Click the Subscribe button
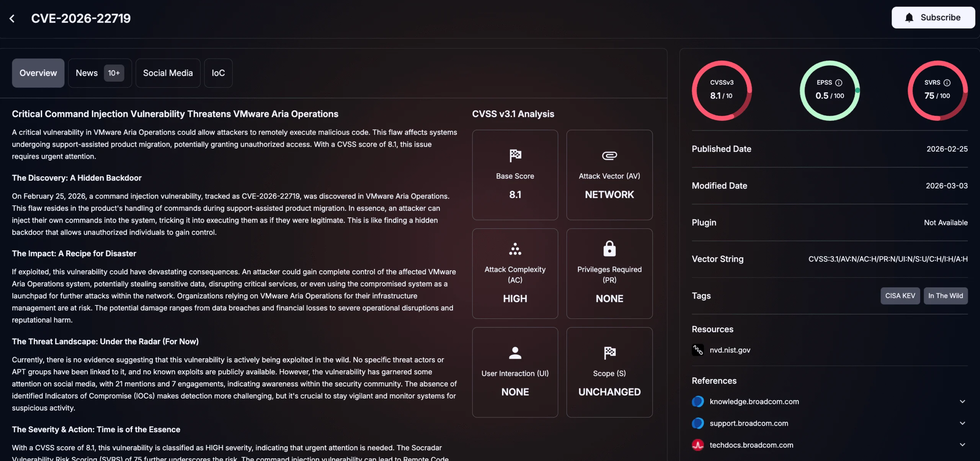The width and height of the screenshot is (980, 461). (933, 18)
